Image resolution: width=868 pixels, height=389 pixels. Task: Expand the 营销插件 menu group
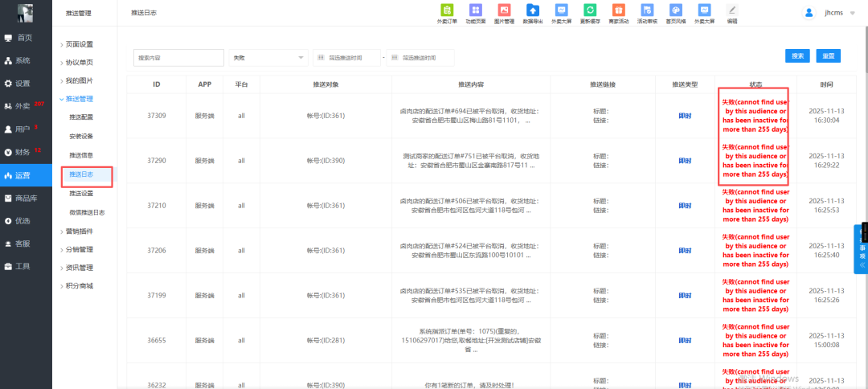tap(79, 231)
